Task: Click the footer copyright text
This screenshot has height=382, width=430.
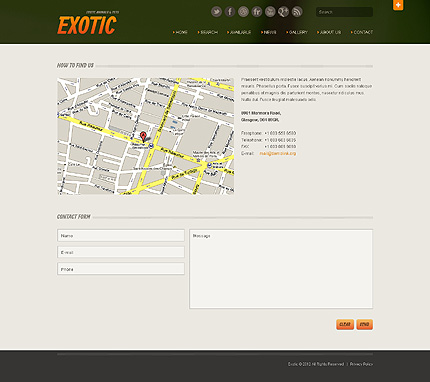Action: pyautogui.click(x=316, y=364)
